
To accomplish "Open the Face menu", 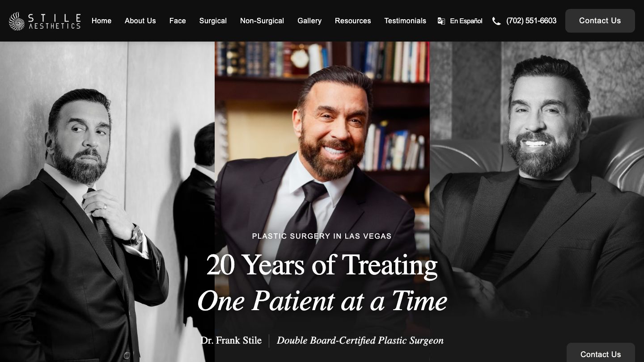I will [178, 21].
